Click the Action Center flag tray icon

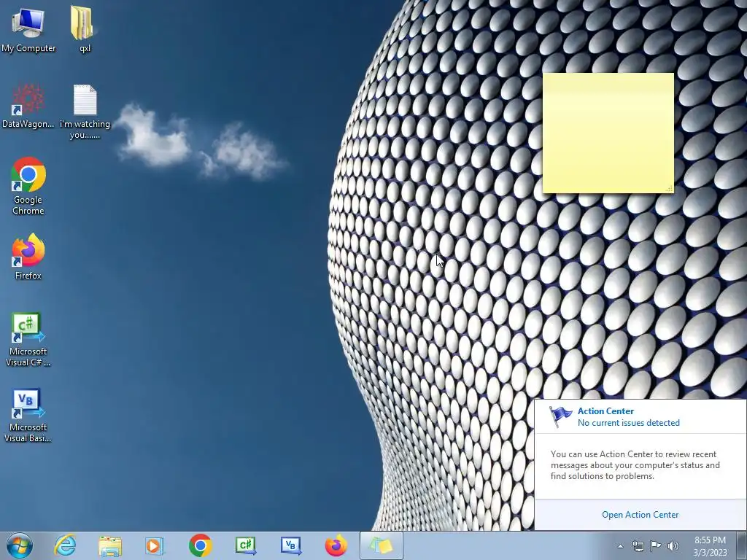click(656, 546)
